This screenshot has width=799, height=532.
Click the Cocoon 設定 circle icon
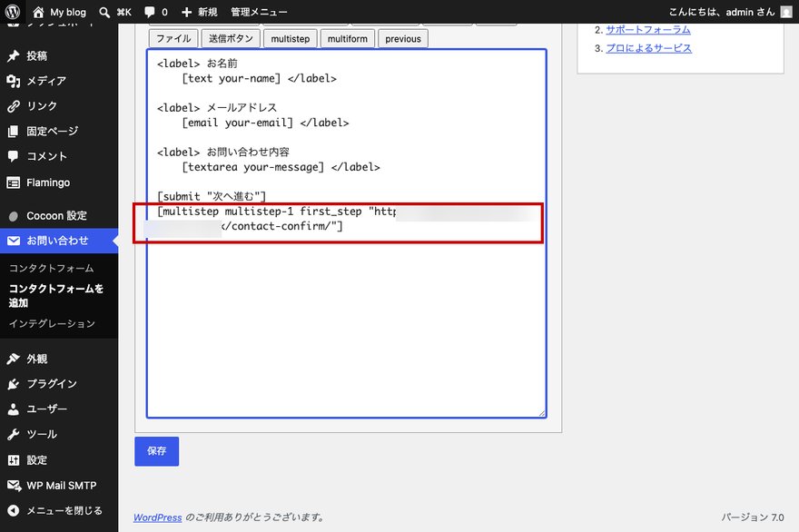[14, 216]
